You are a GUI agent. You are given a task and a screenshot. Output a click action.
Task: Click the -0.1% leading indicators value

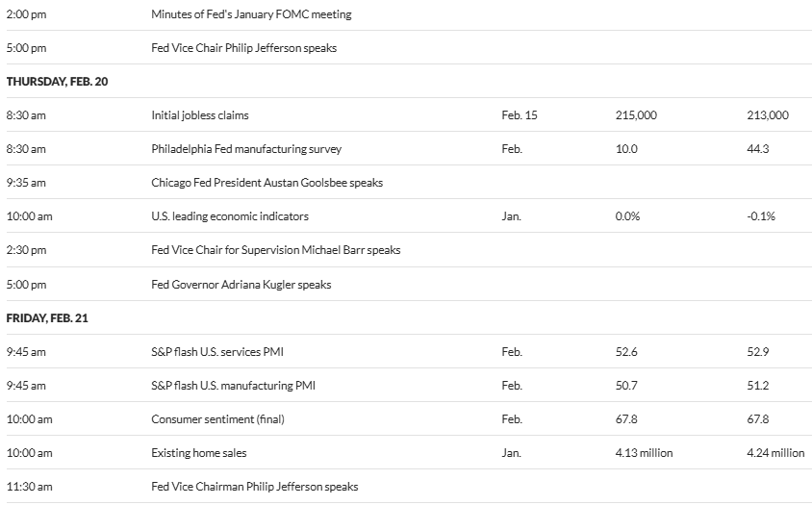(x=760, y=216)
